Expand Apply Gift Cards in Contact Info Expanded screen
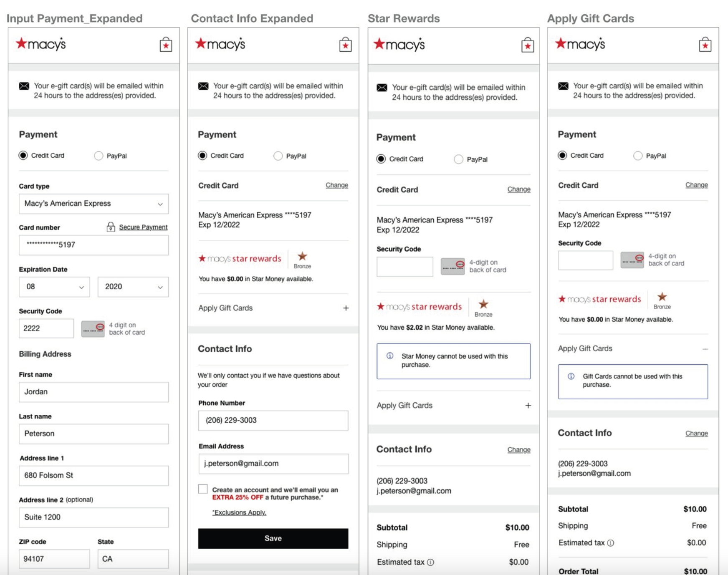This screenshot has height=575, width=728. [x=346, y=308]
